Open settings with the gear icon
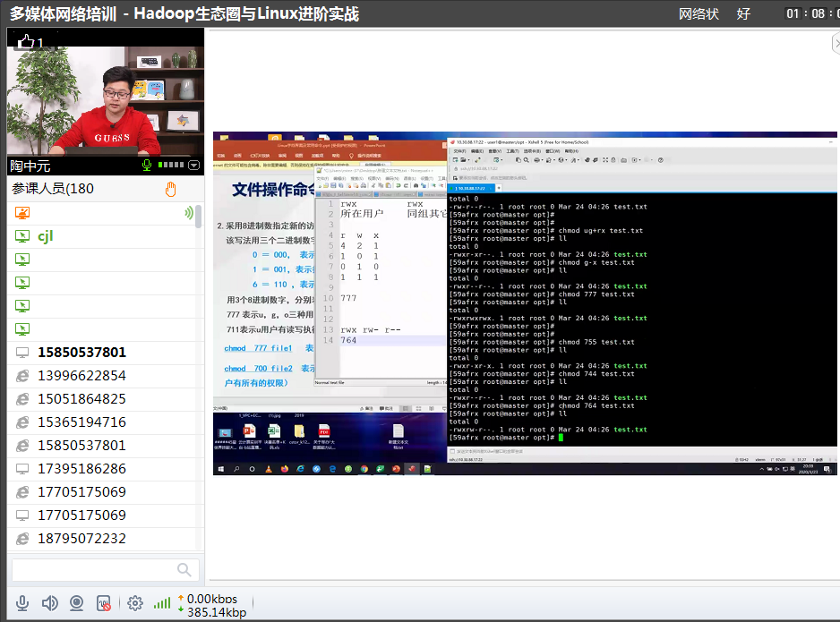 click(135, 603)
